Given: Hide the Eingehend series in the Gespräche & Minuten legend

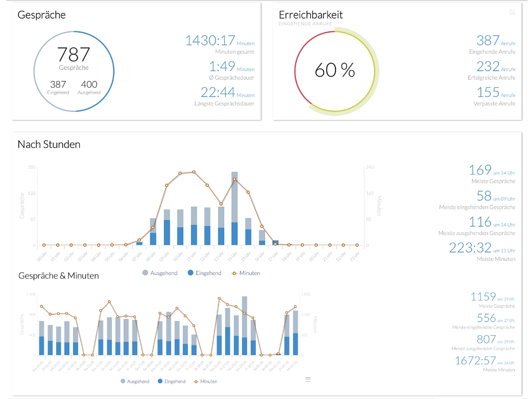Looking at the screenshot, I should [172, 381].
